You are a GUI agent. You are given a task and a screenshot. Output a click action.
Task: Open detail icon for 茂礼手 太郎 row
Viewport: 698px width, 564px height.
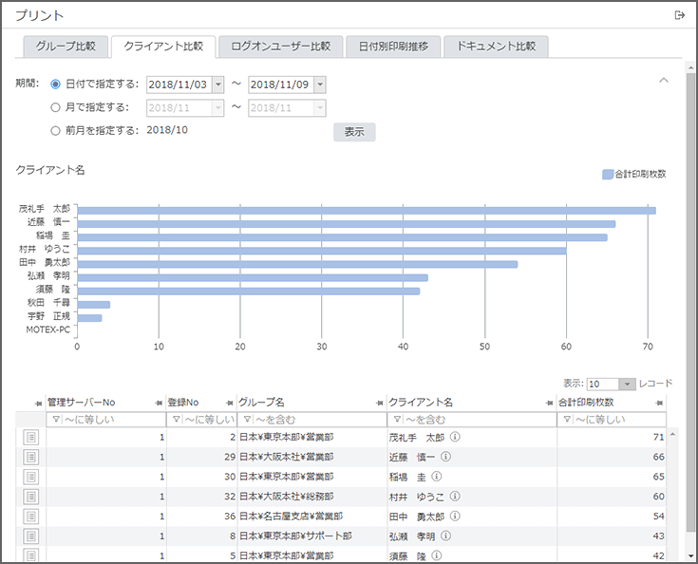click(31, 437)
